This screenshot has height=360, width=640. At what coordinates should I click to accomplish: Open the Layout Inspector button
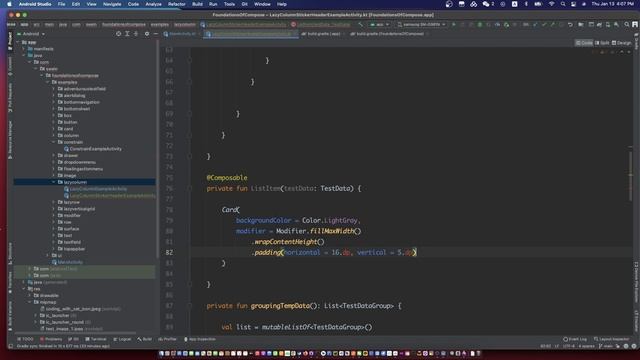611,339
